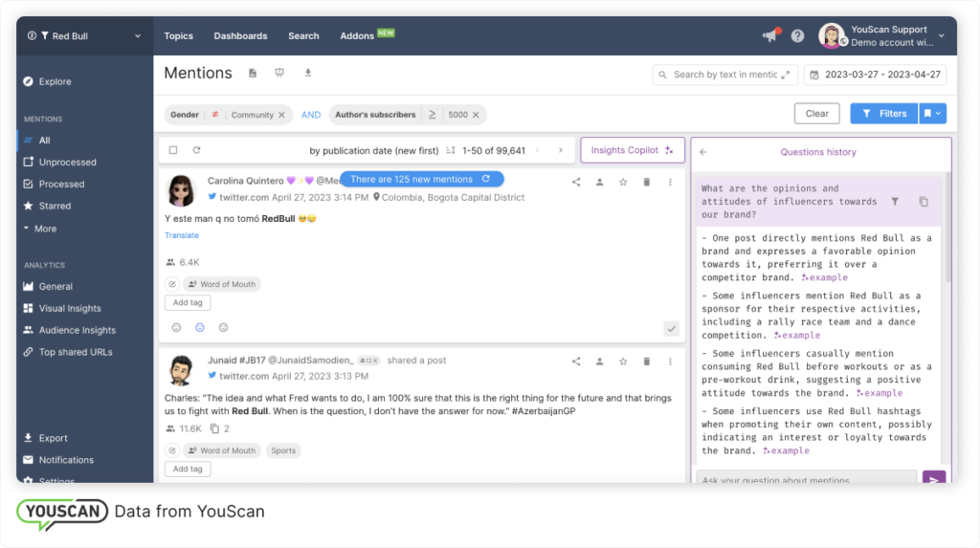
Task: Open more options for Carolina Quintero's mention
Action: (x=670, y=182)
